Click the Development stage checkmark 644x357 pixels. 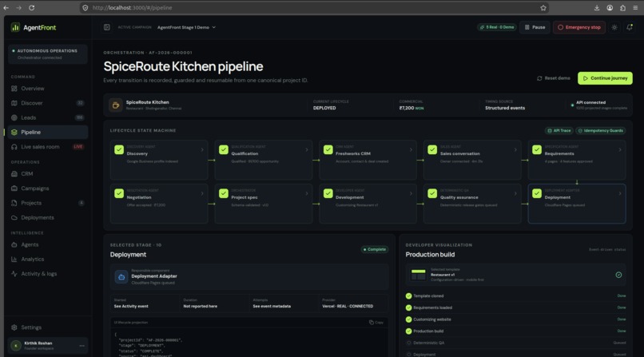(x=328, y=193)
